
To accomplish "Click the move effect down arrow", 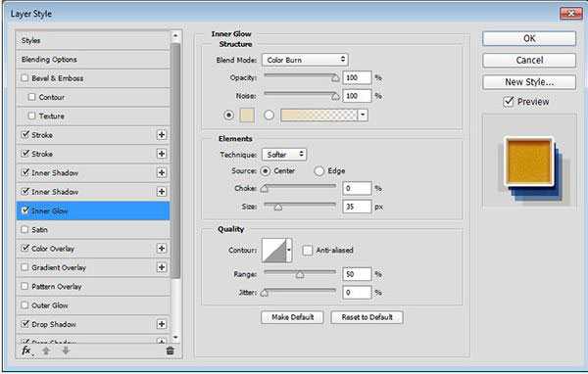I will [x=66, y=351].
